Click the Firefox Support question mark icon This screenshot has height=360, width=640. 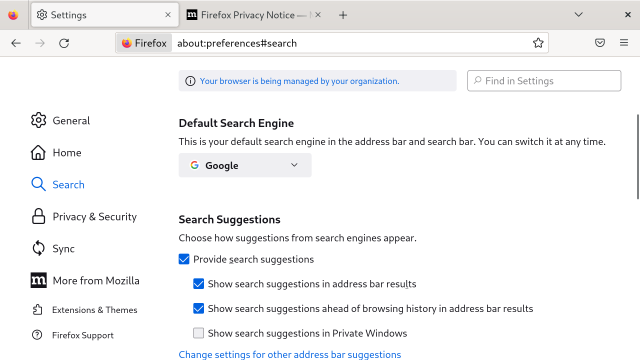[x=37, y=335]
